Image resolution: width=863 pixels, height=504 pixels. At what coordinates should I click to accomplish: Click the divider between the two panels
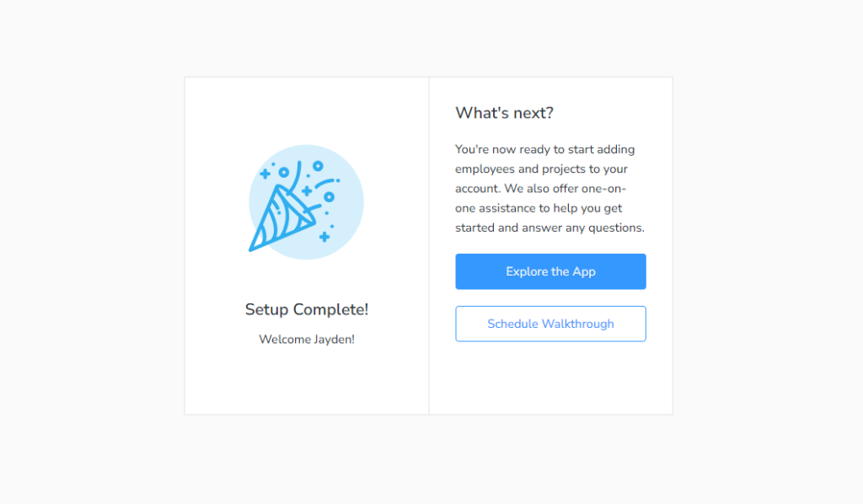(429, 244)
